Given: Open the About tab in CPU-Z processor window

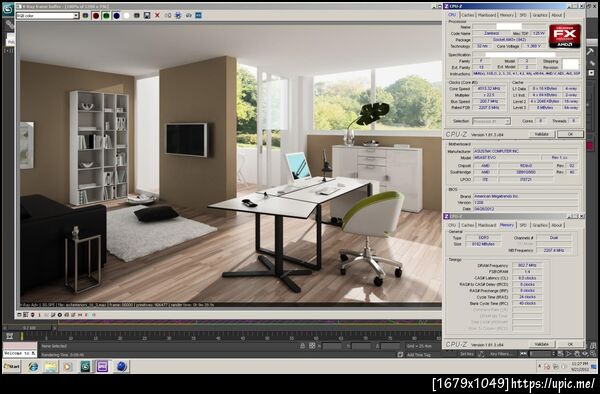Looking at the screenshot, I should [556, 15].
